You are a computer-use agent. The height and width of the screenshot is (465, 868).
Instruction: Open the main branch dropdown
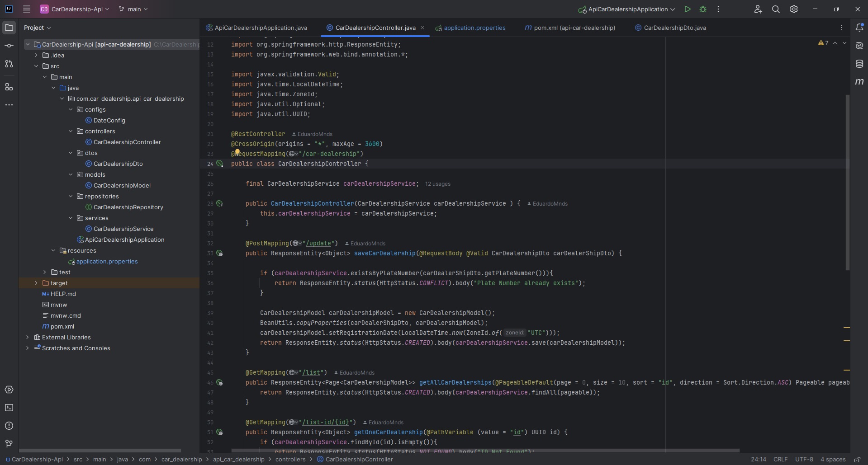click(x=133, y=9)
